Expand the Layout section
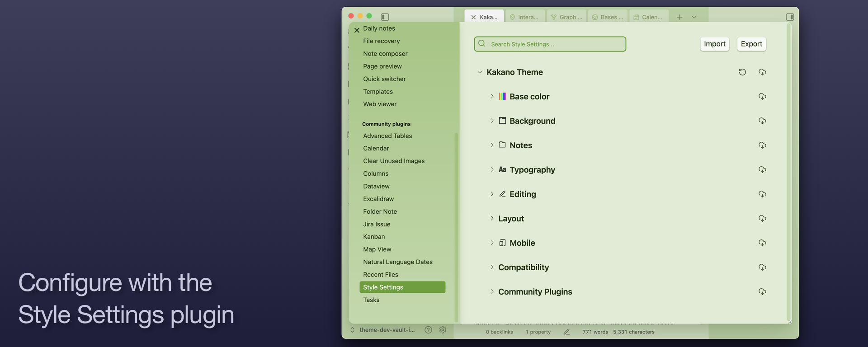This screenshot has width=868, height=347. pyautogui.click(x=492, y=219)
